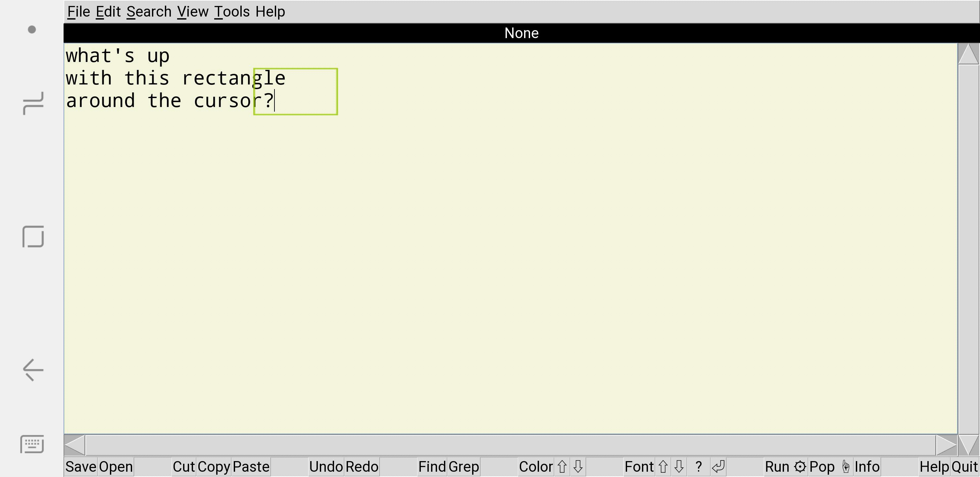Click the horizontal scrollbar right arrow
Image resolution: width=980 pixels, height=477 pixels.
coord(946,445)
